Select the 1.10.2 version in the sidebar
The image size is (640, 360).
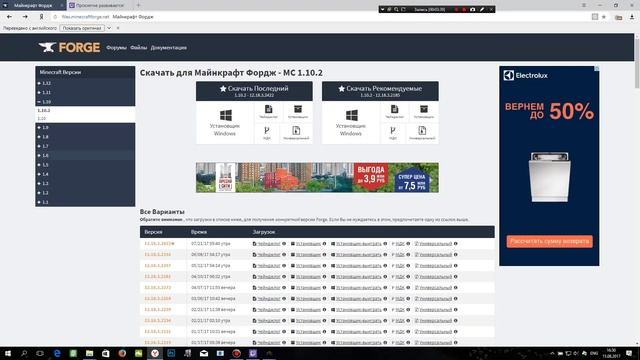(44, 111)
